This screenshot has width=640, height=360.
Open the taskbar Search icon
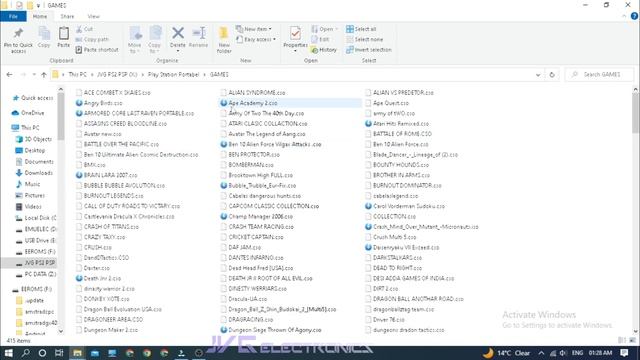pyautogui.click(x=25, y=353)
